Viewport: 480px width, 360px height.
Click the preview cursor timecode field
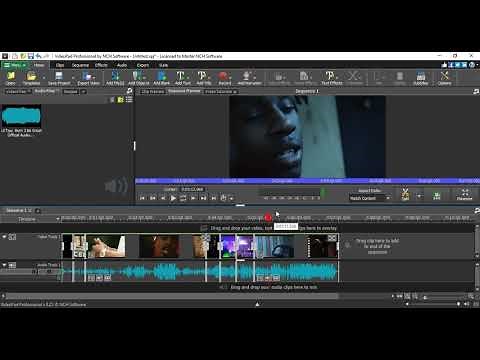pos(192,189)
